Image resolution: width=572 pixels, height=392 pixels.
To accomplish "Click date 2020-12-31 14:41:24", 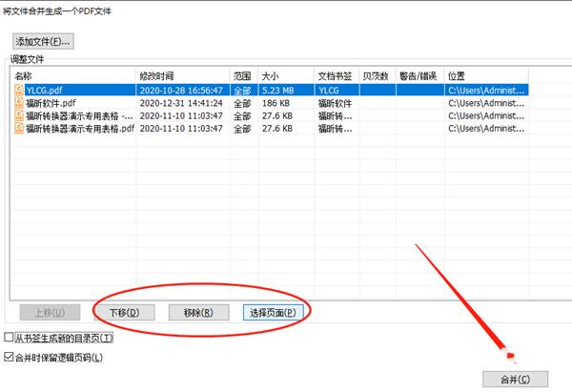I will [181, 103].
